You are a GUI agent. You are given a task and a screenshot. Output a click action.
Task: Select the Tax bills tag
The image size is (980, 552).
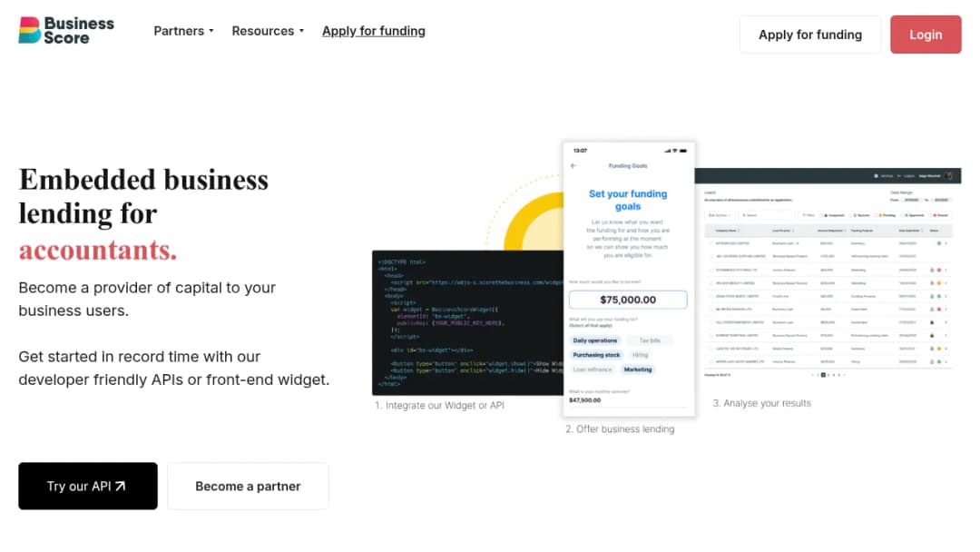click(x=650, y=340)
